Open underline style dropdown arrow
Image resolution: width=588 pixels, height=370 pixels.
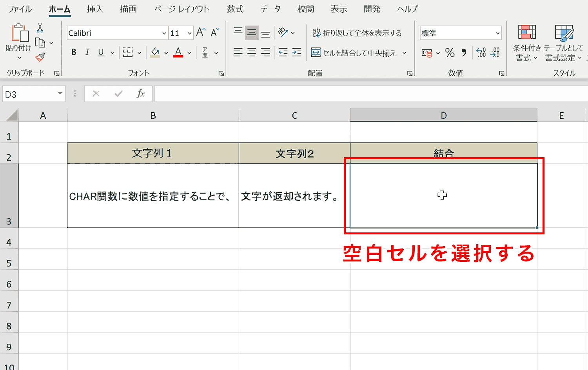click(113, 53)
